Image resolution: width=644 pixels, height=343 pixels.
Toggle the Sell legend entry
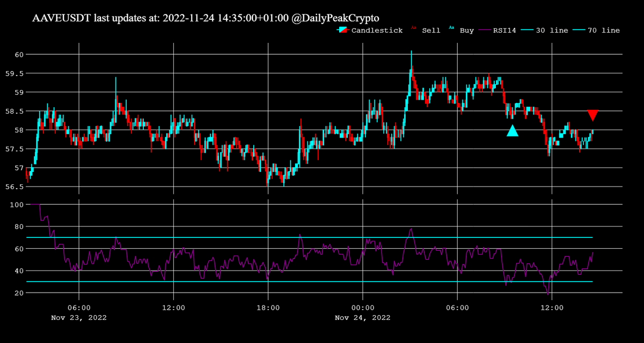coord(426,31)
